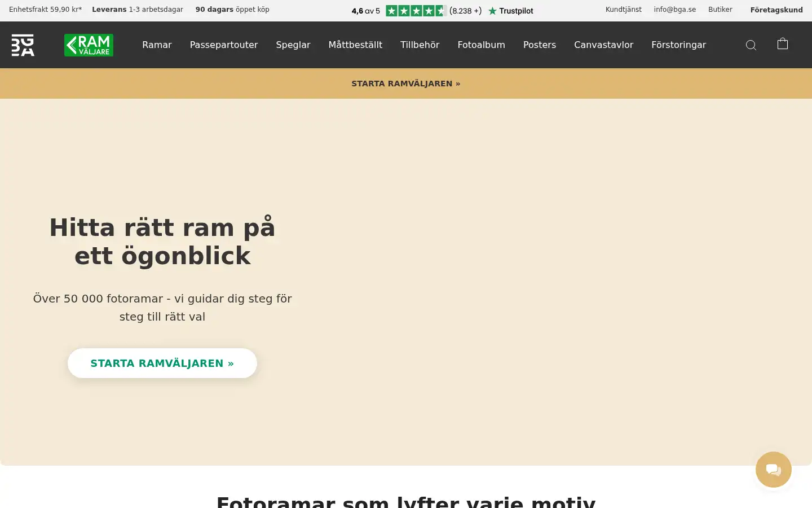Click the '4,6 av 5' rating text

point(366,11)
